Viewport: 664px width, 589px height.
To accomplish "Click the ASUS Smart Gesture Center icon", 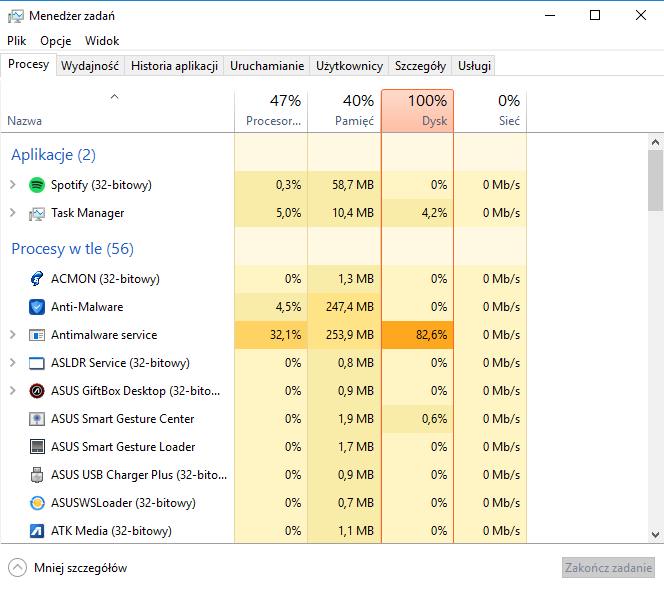I will tap(37, 419).
